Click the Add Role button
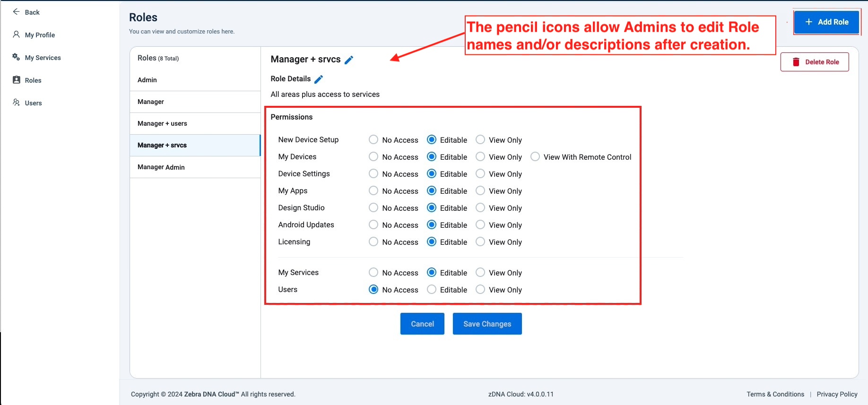 [826, 22]
